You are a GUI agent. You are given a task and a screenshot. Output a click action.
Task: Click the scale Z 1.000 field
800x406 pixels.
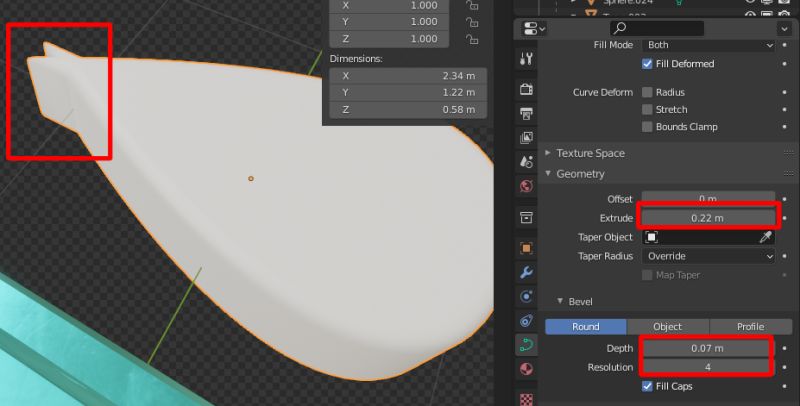coord(389,39)
